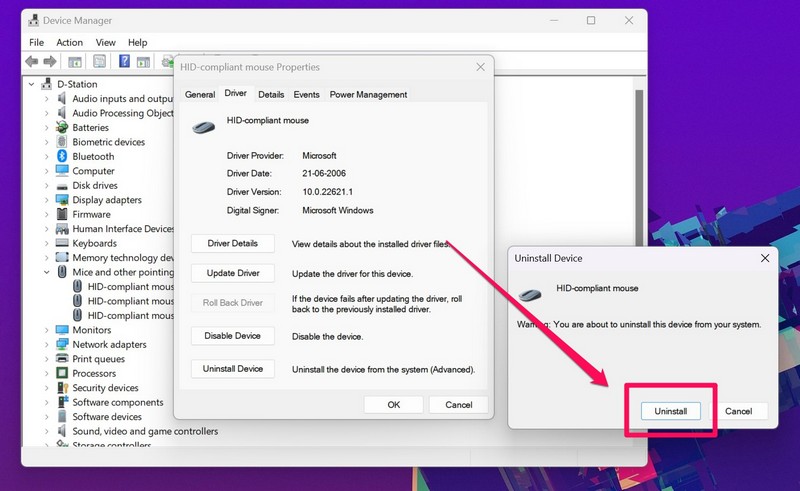Click the Biometric devices fingerprint icon

pyautogui.click(x=62, y=142)
